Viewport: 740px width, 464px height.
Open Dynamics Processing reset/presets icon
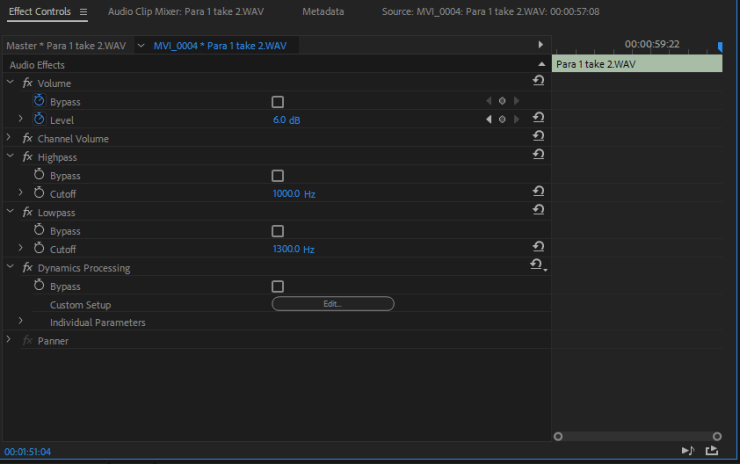[x=538, y=265]
